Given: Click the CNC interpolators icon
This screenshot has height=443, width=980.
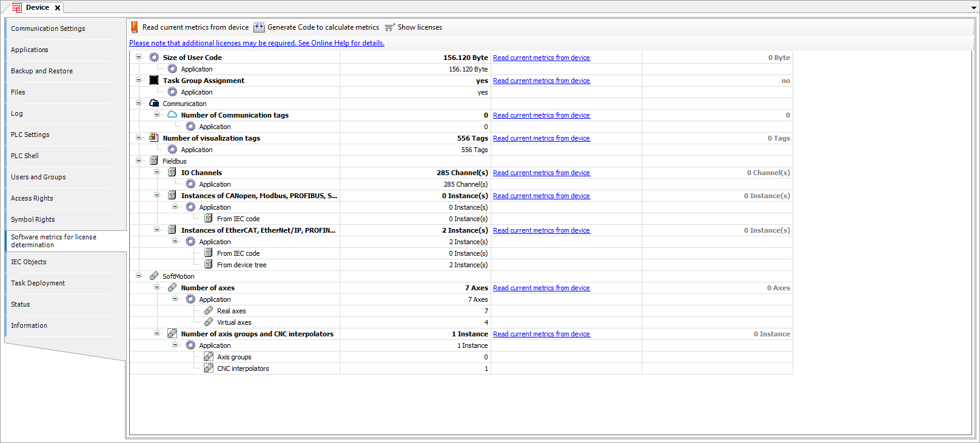Looking at the screenshot, I should tap(209, 368).
